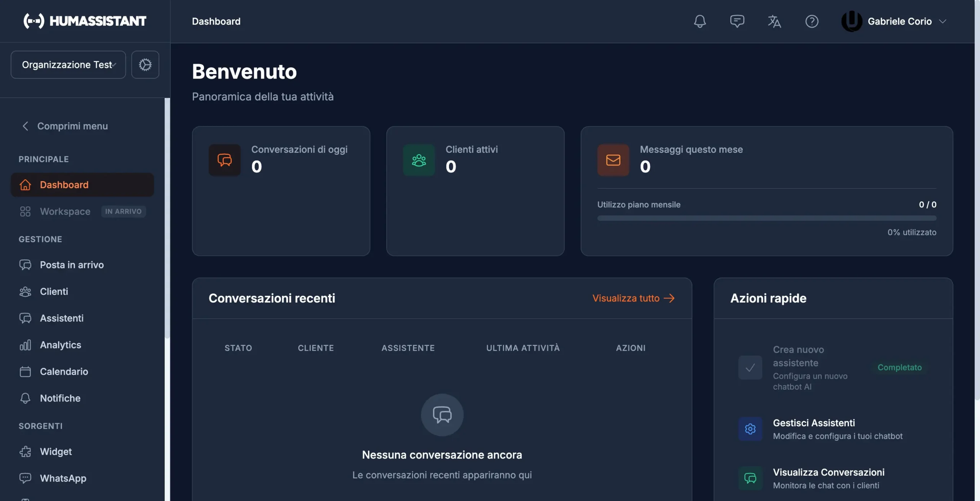
Task: Expand the Organizzazione Test dropdown
Action: tap(68, 65)
